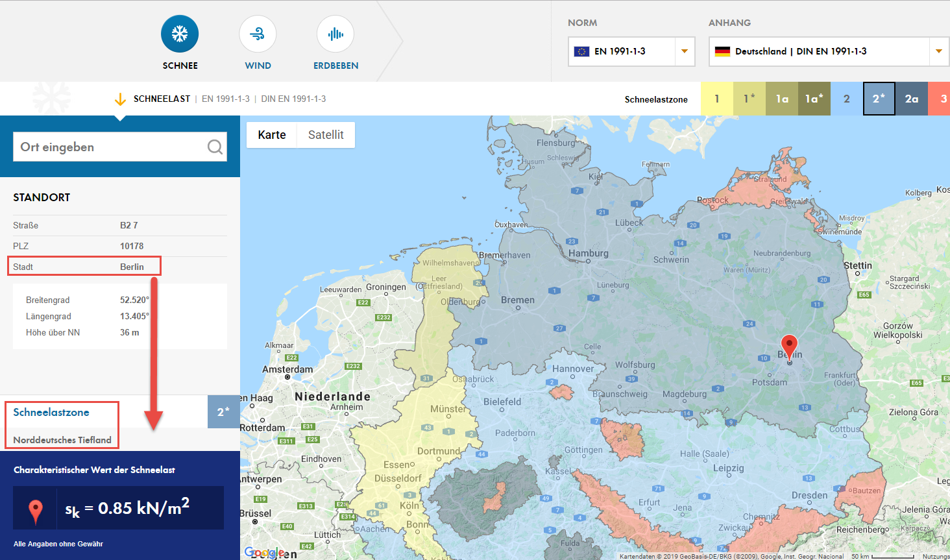Switch map to Satellit view
The image size is (950, 560).
click(326, 135)
